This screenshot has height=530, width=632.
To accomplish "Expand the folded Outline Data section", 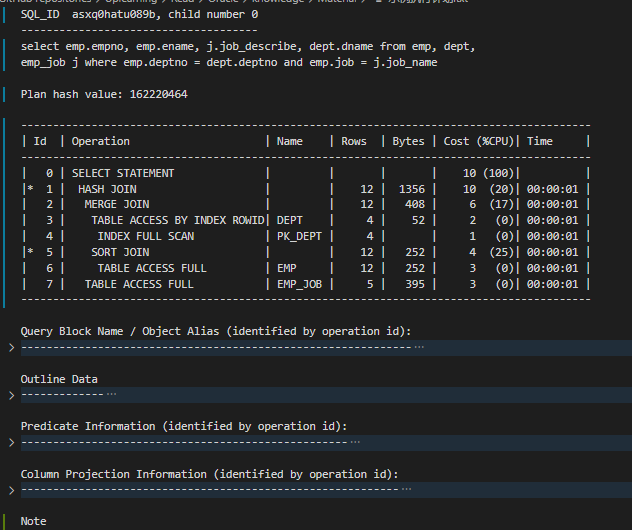I will click(11, 395).
